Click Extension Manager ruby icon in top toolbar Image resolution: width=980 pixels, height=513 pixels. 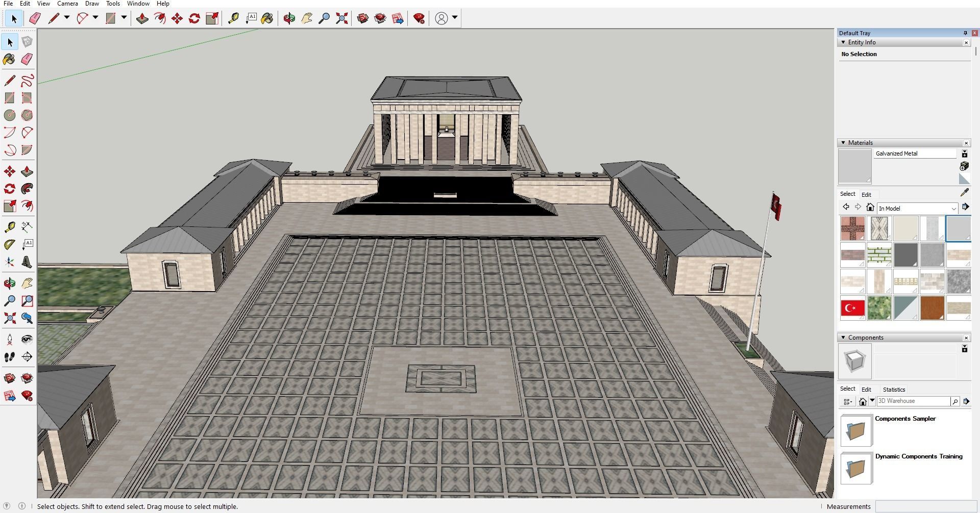click(x=419, y=18)
